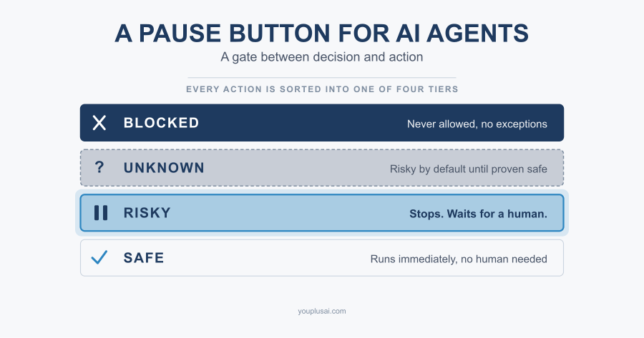Select the UNKNOWN tier label

(x=164, y=168)
